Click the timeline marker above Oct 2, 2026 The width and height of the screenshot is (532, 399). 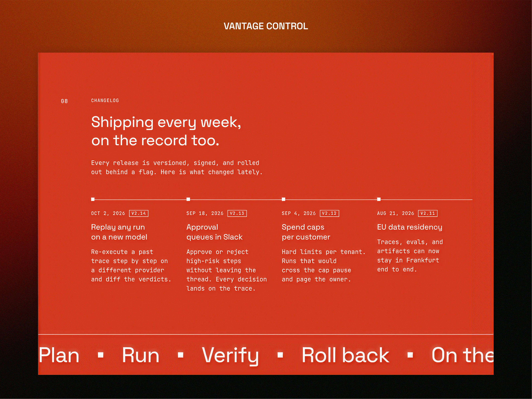coord(93,199)
